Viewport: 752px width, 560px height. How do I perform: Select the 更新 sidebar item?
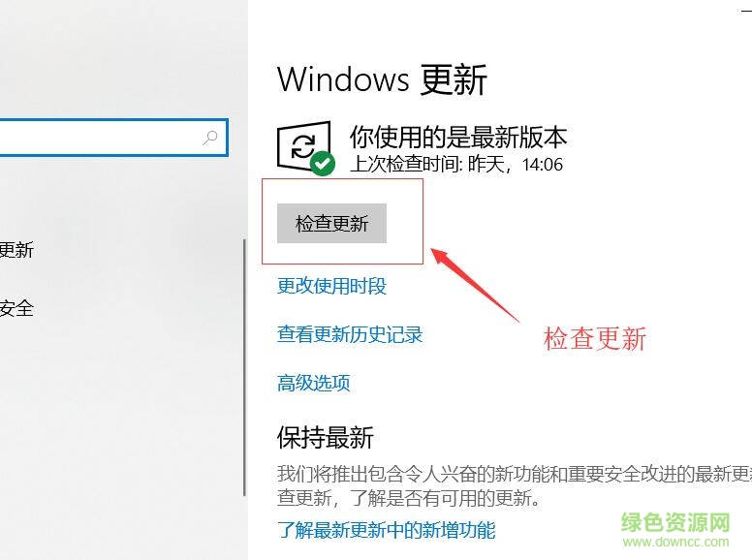pos(16,250)
